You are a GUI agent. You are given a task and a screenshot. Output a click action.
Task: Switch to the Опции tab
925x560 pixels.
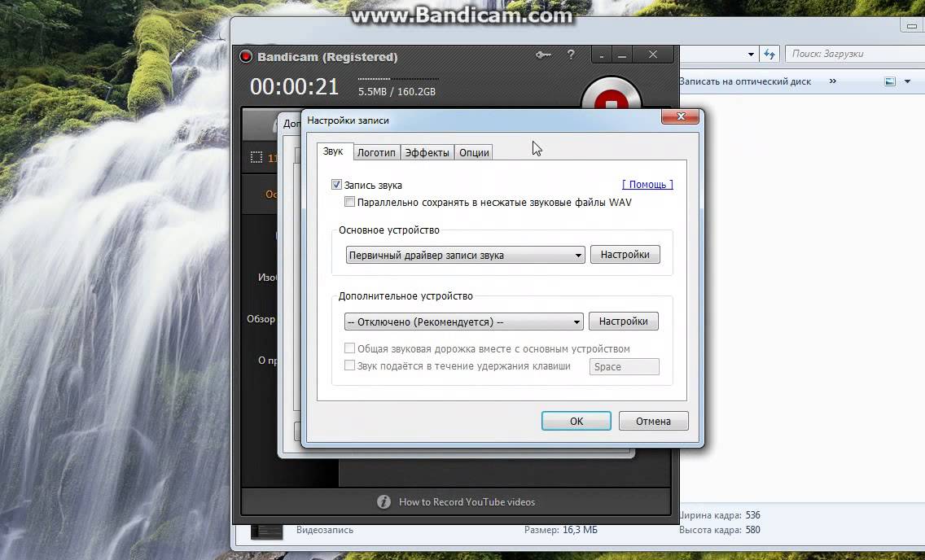pos(474,153)
